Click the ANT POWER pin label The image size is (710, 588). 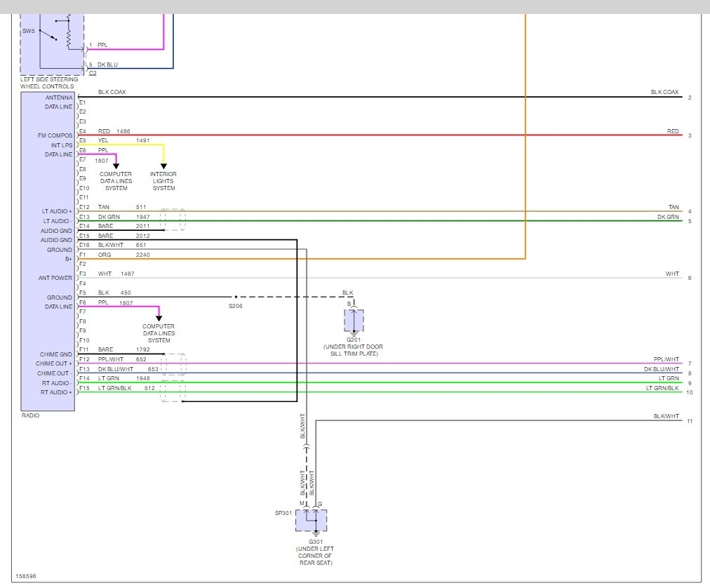click(x=55, y=278)
